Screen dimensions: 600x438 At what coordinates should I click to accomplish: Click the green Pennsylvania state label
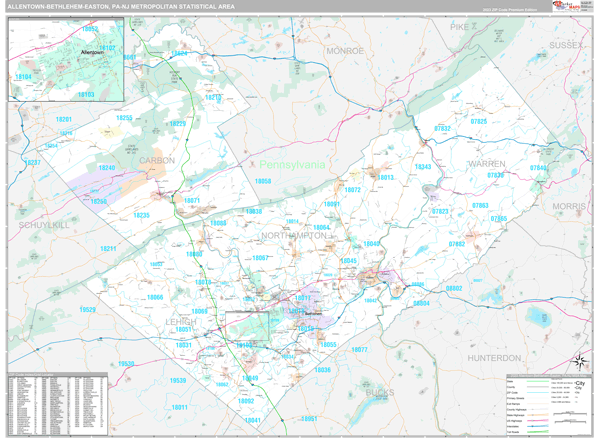coord(292,165)
